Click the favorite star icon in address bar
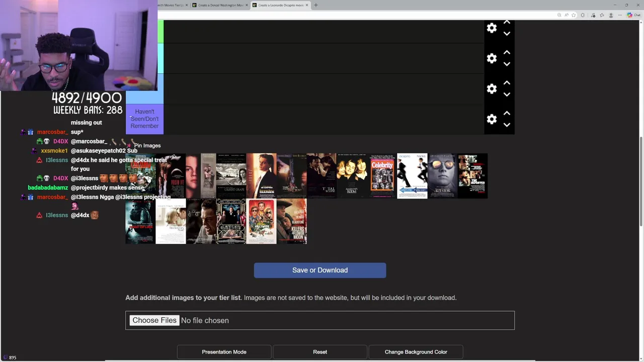Screen dimensions: 644x362 click(x=574, y=15)
